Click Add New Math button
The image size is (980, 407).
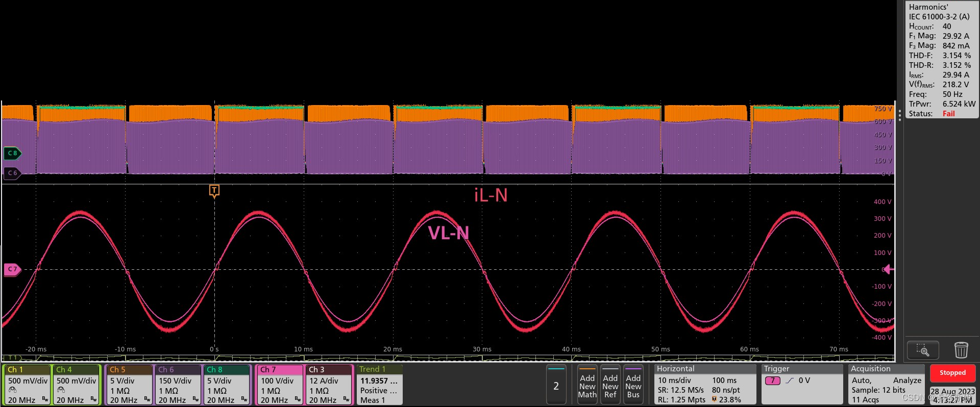pyautogui.click(x=587, y=385)
